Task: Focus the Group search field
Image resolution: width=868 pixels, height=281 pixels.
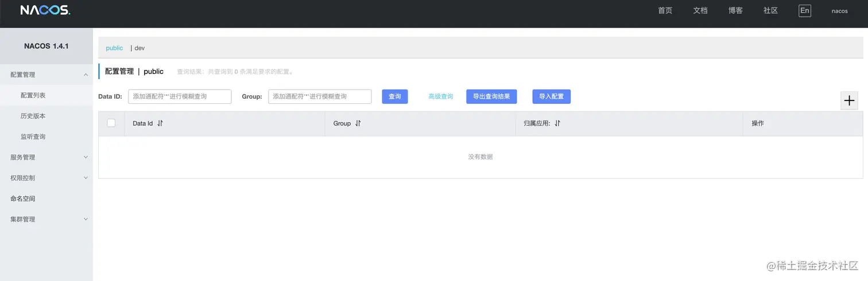Action: pyautogui.click(x=320, y=96)
